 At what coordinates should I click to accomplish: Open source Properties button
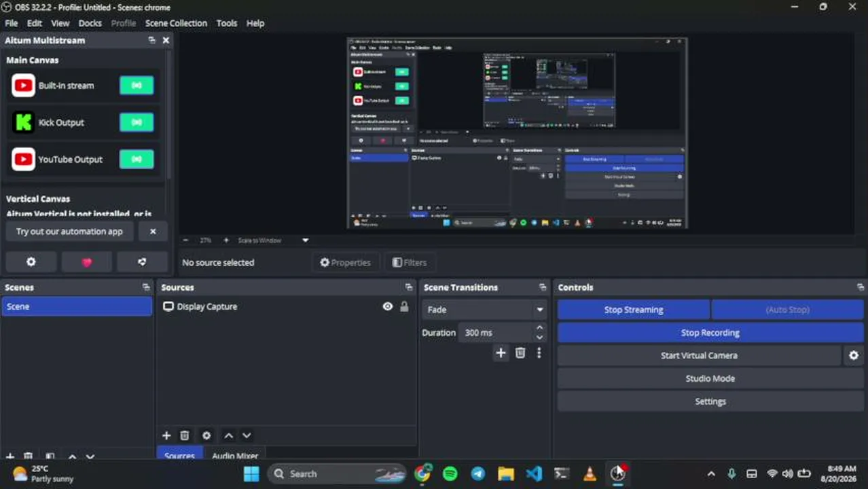pyautogui.click(x=345, y=263)
